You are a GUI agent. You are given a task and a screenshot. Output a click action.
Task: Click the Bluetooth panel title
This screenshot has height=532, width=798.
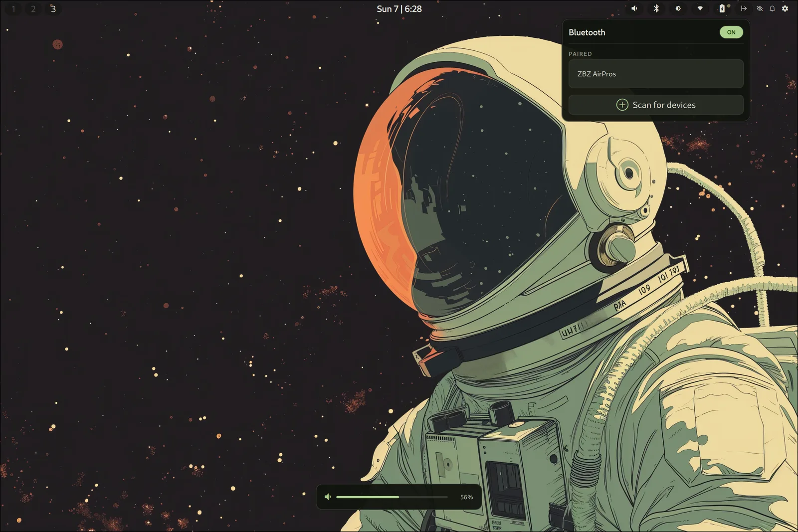pos(587,32)
